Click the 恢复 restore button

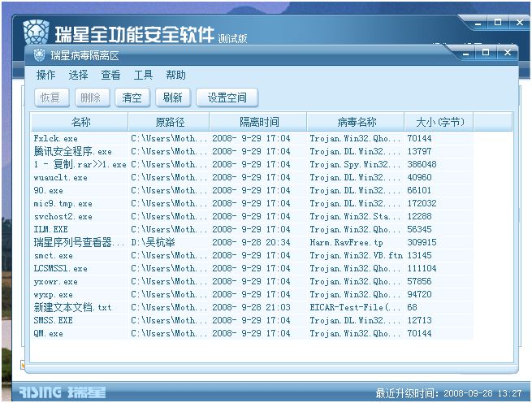(52, 97)
